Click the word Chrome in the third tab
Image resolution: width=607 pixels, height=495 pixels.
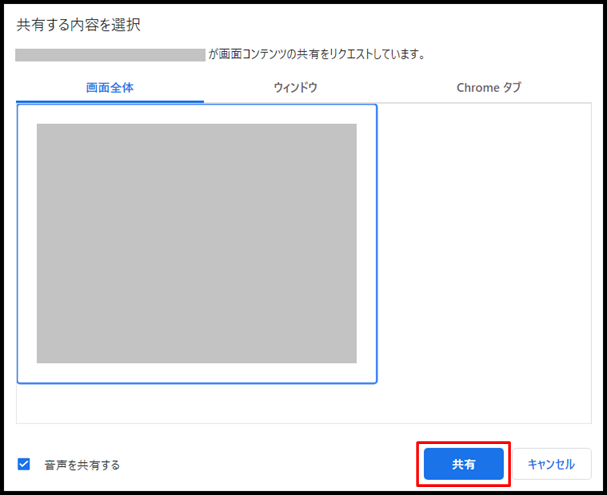(478, 88)
